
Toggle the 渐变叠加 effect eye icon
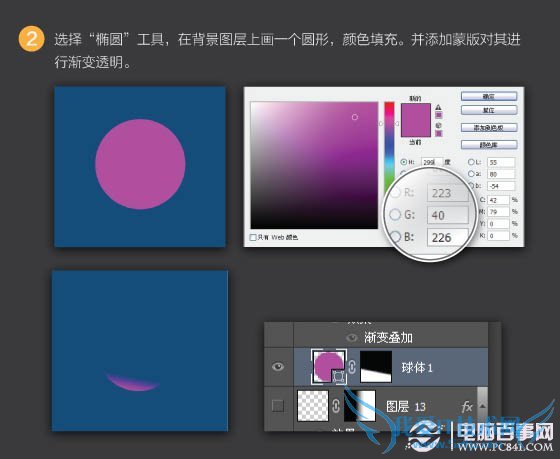click(352, 338)
